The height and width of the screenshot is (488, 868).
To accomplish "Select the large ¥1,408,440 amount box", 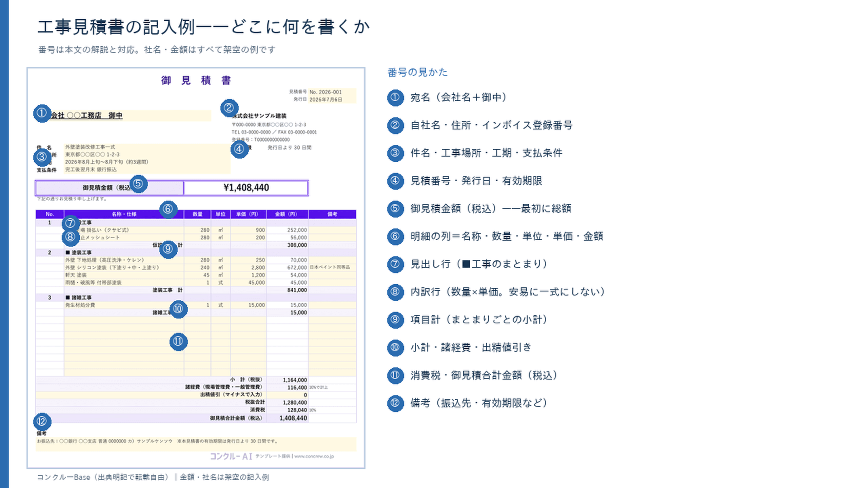I will (x=246, y=188).
